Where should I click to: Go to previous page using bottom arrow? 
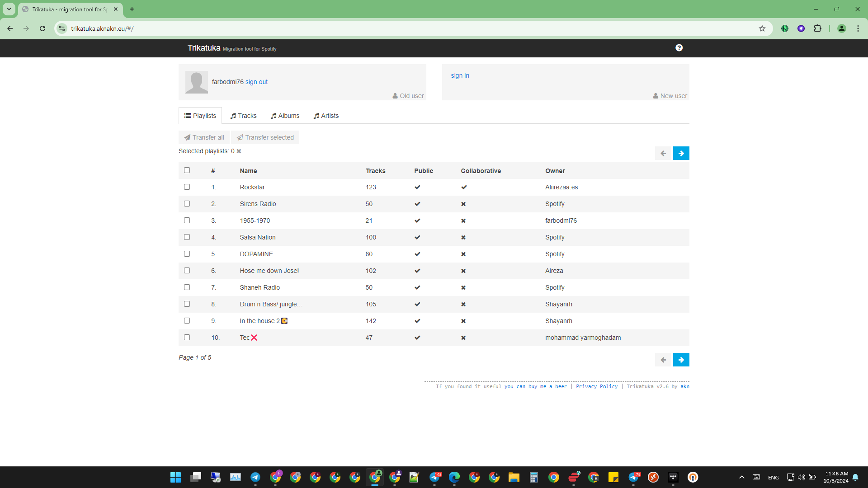[x=663, y=360]
